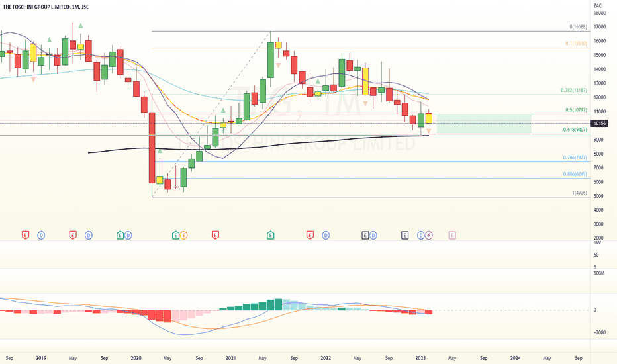Click the 5000 price axis label
Image resolution: width=617 pixels, height=364 pixels.
(x=598, y=196)
